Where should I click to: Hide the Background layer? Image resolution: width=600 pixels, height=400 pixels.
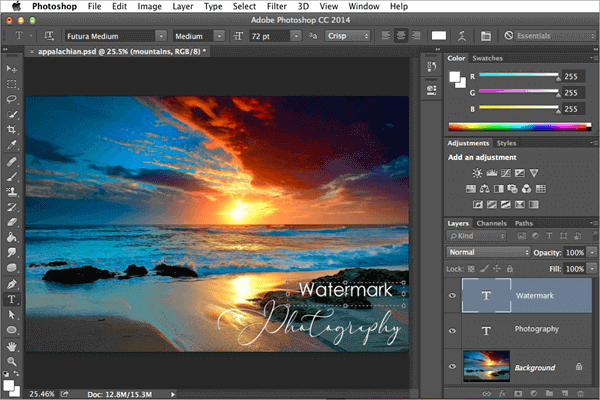(452, 366)
